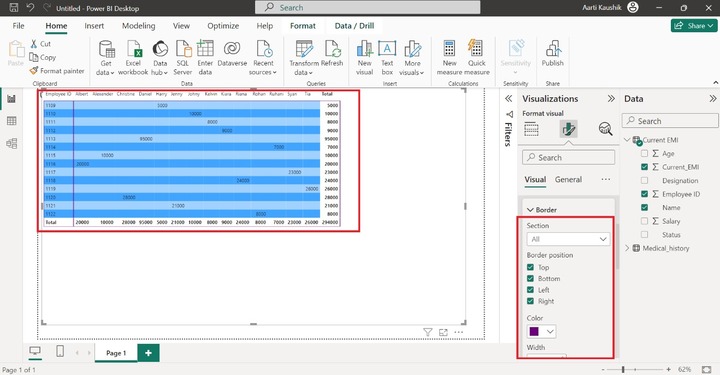Image resolution: width=720 pixels, height=375 pixels.
Task: Collapse the Data pane
Action: click(712, 99)
